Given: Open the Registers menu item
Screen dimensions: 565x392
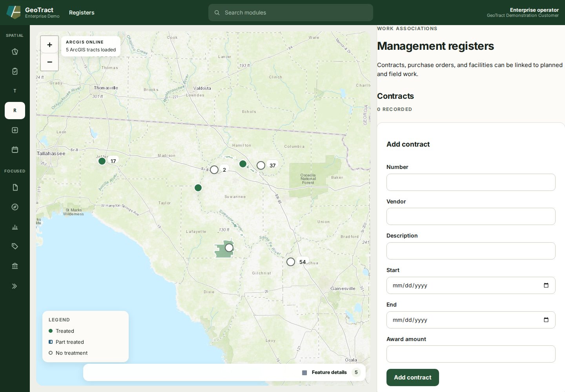Looking at the screenshot, I should (82, 13).
